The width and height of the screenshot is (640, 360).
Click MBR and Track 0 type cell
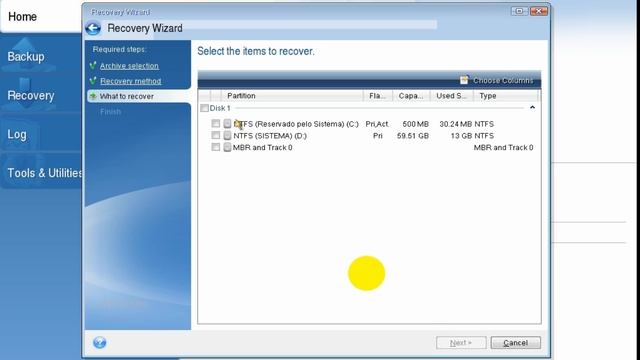pyautogui.click(x=503, y=148)
